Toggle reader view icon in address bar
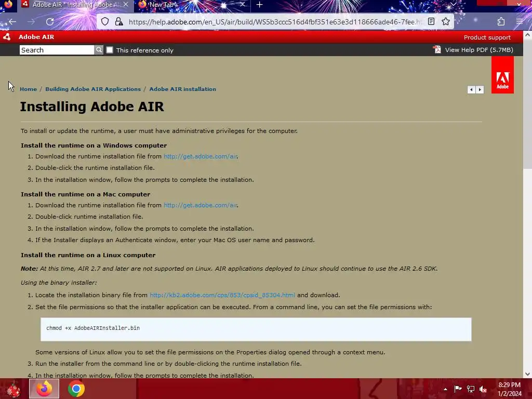 [x=431, y=22]
